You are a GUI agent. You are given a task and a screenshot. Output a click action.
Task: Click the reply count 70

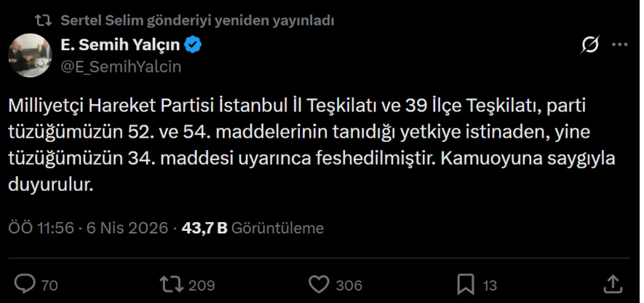(x=49, y=285)
